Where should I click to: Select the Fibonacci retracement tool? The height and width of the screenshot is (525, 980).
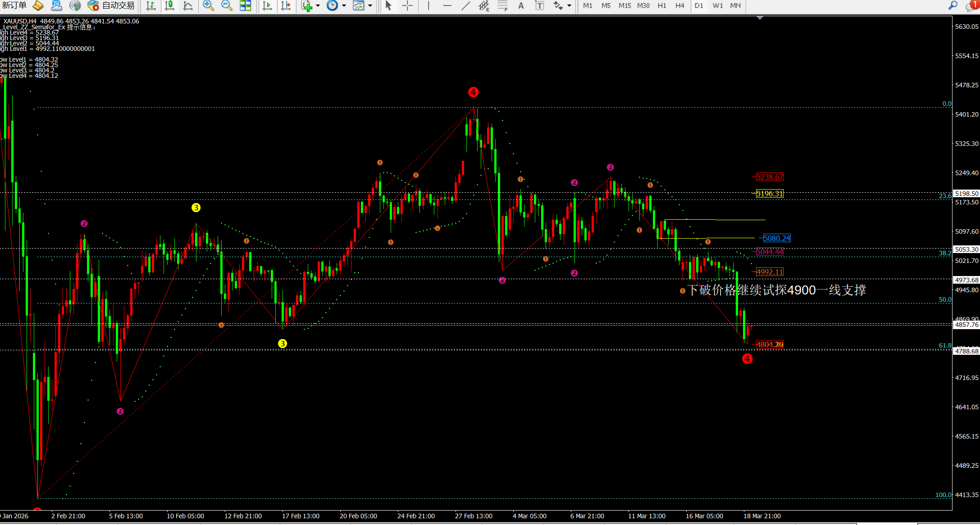tap(502, 5)
